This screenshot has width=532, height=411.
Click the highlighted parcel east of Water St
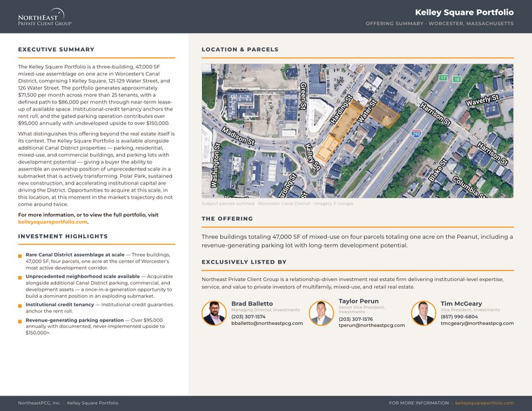tap(384, 114)
